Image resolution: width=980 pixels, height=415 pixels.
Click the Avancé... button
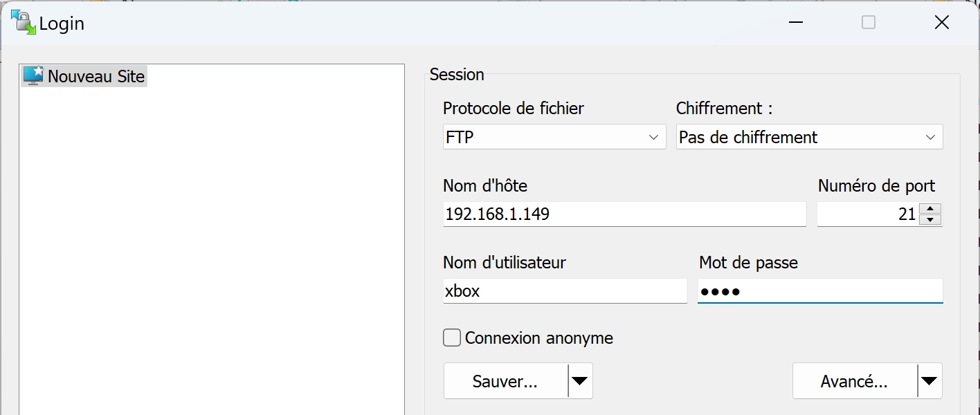click(855, 381)
